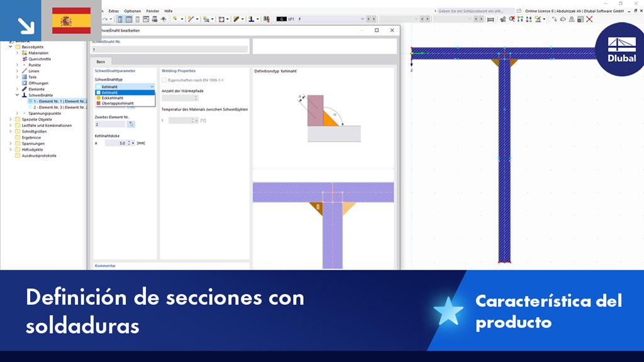Select the magnifier-with-X zoom-off toolbar icon
644x362 pixels.
pos(512,19)
